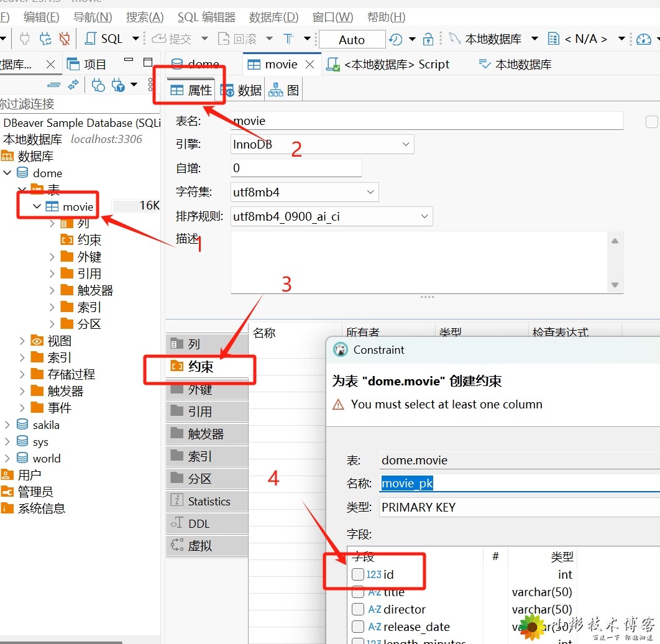Click the transaction log clock icon
Screen dimensions: 660x644
[396, 39]
